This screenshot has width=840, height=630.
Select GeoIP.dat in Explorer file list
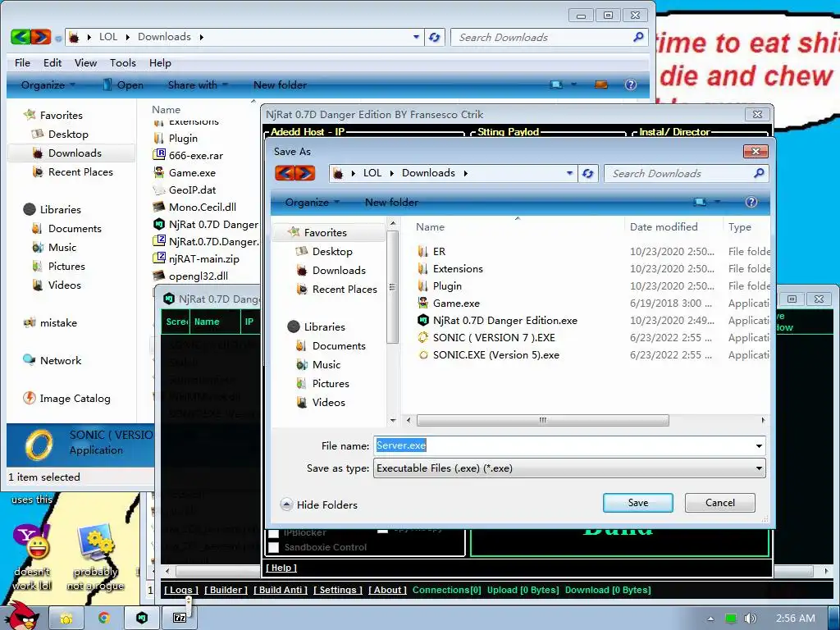(x=185, y=189)
